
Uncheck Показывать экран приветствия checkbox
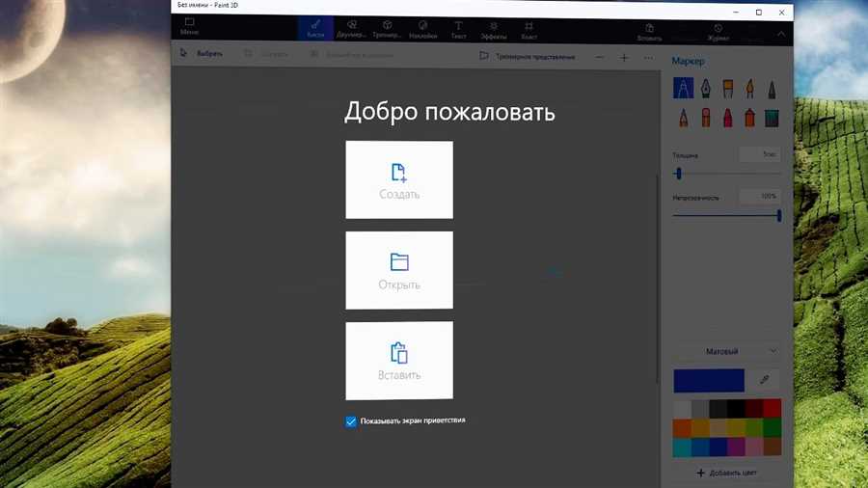click(x=351, y=421)
